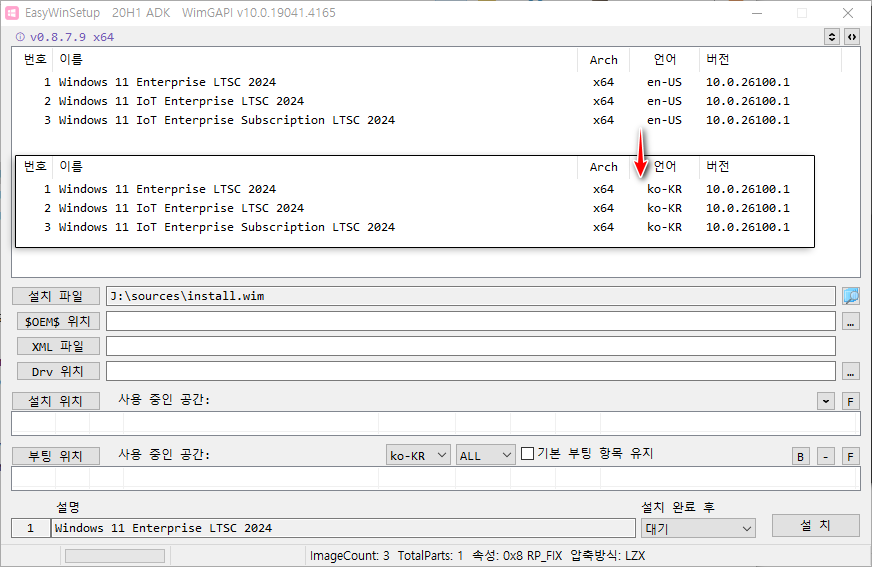
Task: Click 압축방식: LZX status text
Action: click(x=607, y=556)
